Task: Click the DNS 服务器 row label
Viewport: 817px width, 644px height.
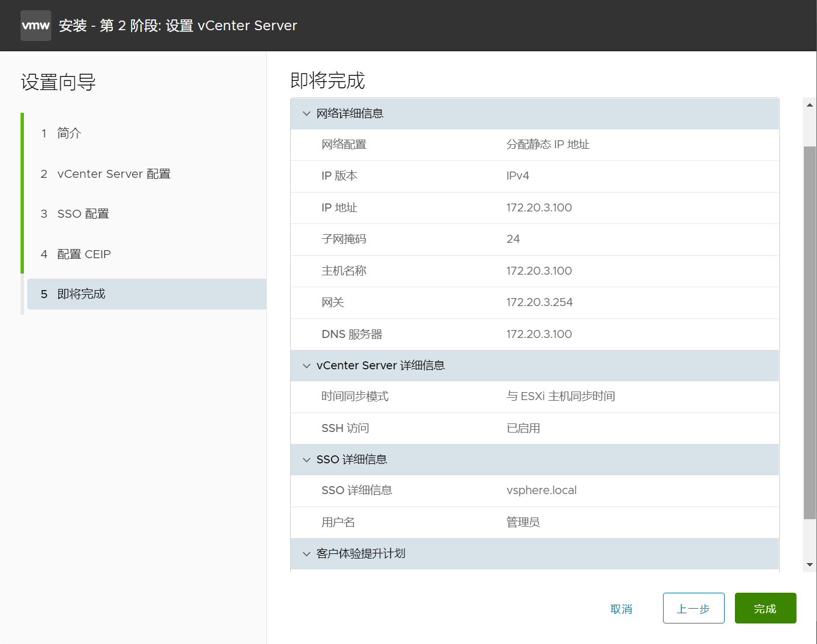Action: (352, 334)
